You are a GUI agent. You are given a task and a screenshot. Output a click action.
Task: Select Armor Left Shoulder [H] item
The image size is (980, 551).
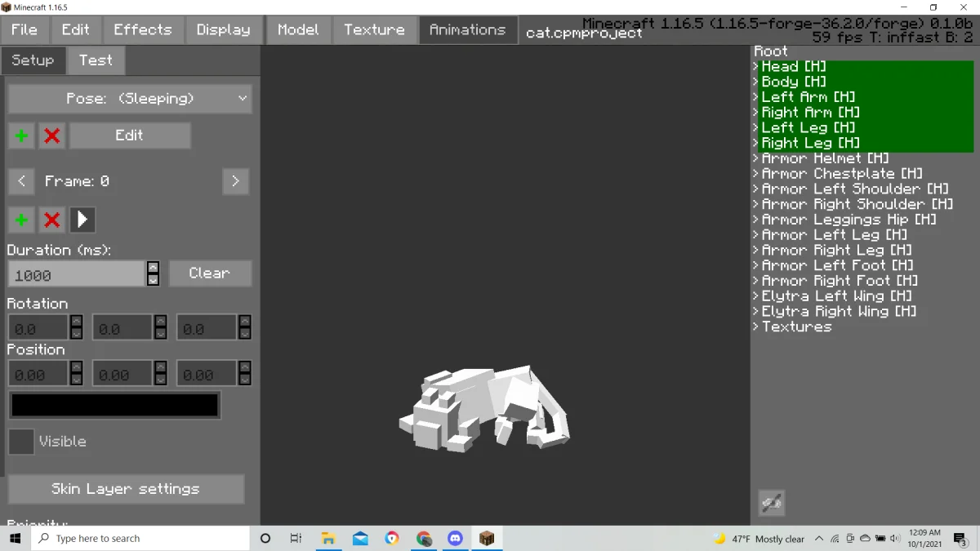[x=855, y=189]
